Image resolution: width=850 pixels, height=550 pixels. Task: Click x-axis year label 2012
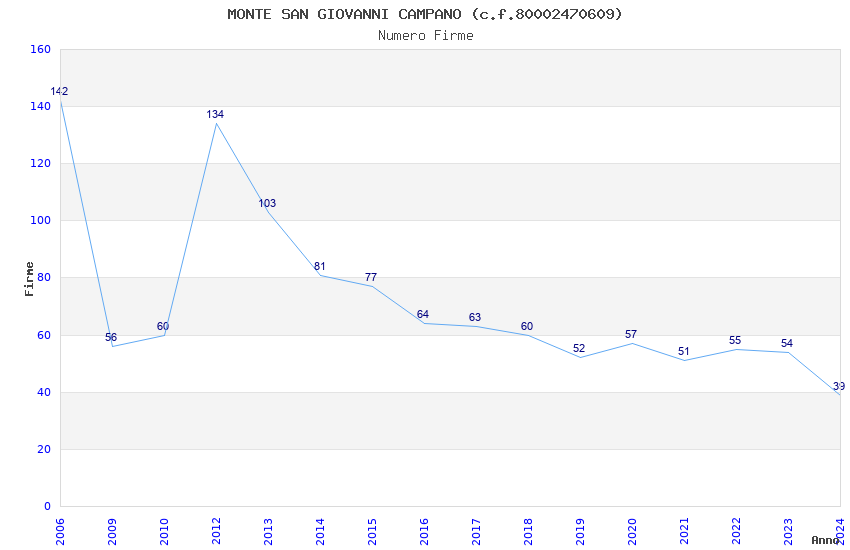pos(216,531)
